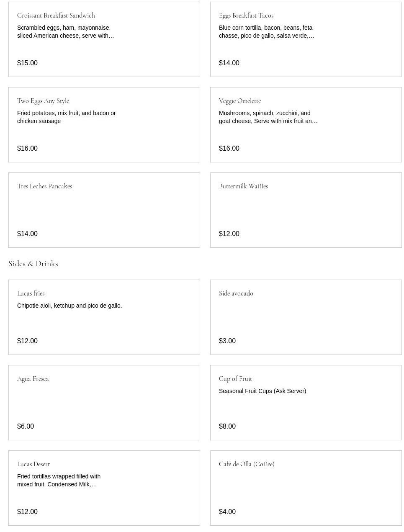Click the Sides & Drinks section heading

[x=33, y=264]
